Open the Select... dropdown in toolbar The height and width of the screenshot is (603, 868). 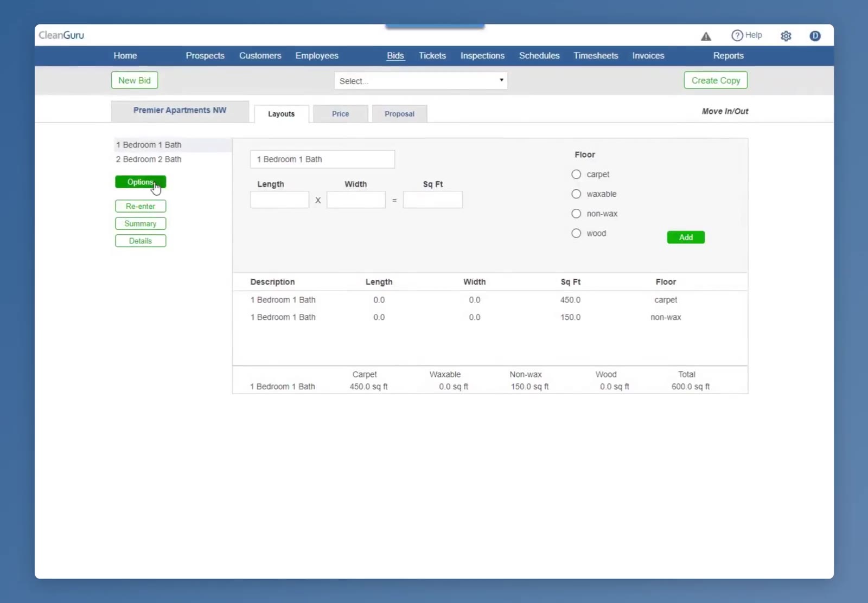[x=421, y=81]
